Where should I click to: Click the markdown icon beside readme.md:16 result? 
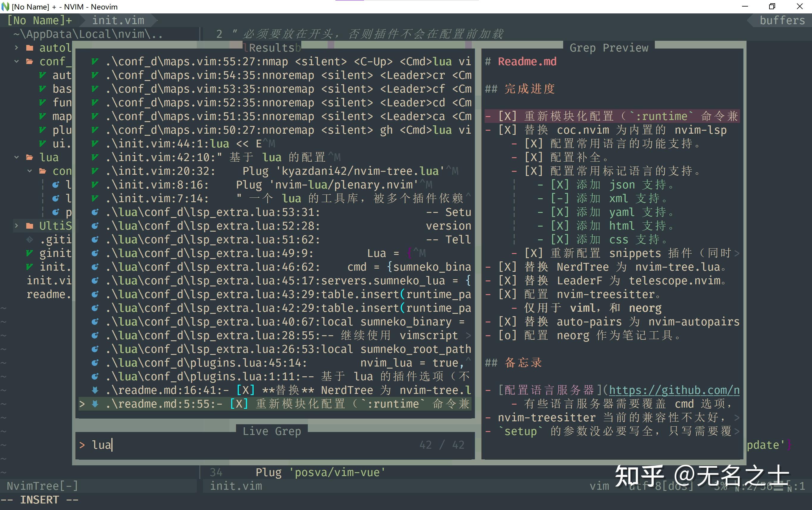click(95, 390)
